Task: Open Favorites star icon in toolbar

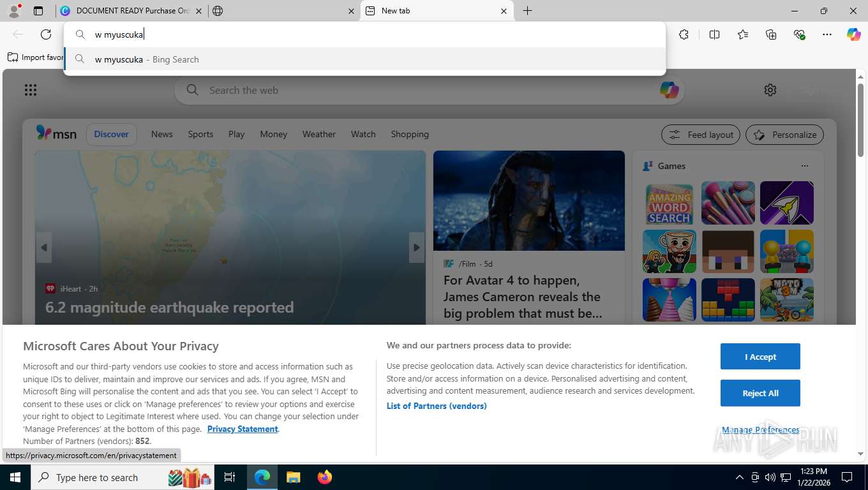Action: (x=743, y=34)
